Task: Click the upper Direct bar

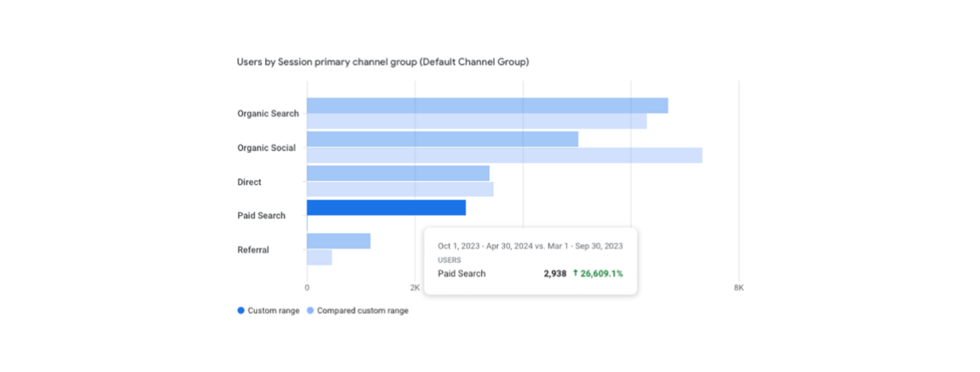Action: (397, 173)
